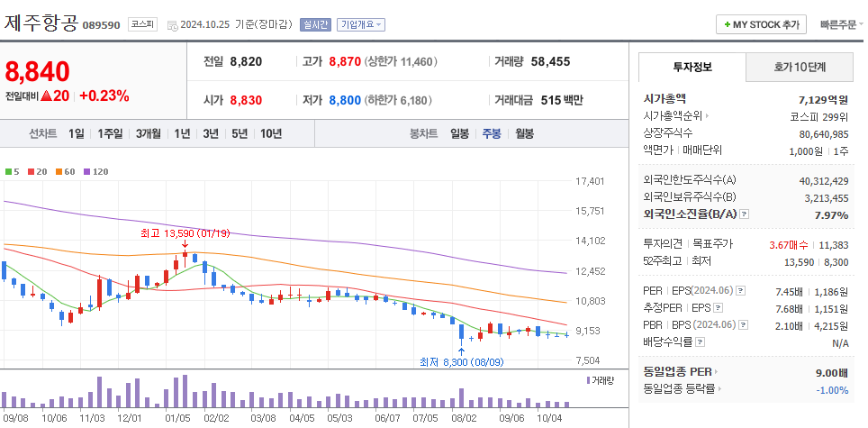This screenshot has width=868, height=428.
Task: Click the 외국인보유주식수 value 3,213,455
Action: pyautogui.click(x=826, y=197)
